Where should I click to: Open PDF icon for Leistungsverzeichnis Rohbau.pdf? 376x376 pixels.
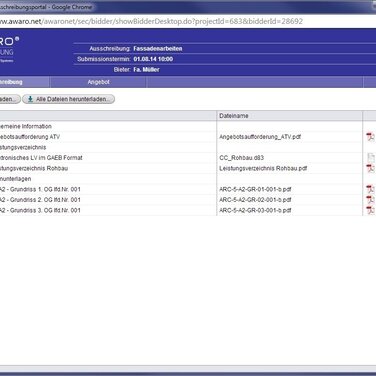pos(370,168)
